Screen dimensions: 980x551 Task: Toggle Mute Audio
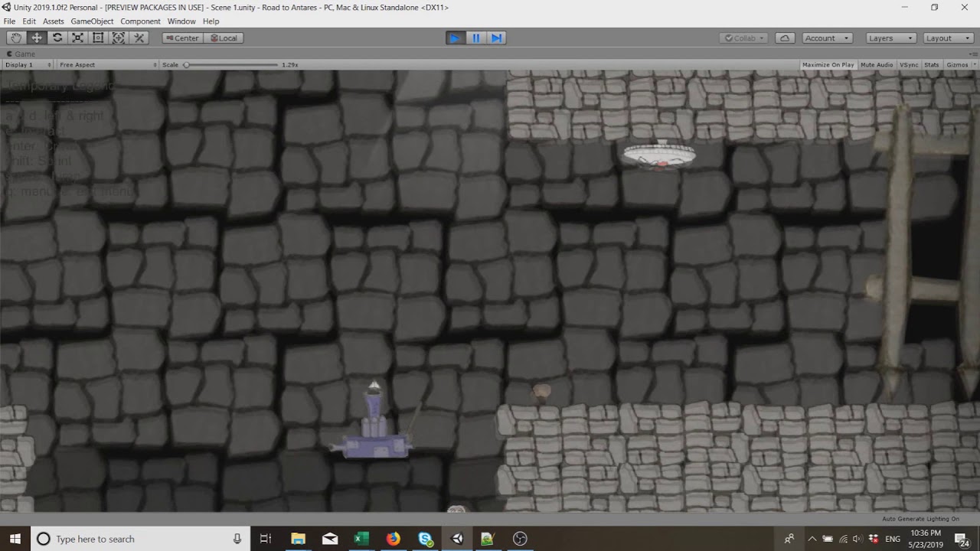pos(877,64)
